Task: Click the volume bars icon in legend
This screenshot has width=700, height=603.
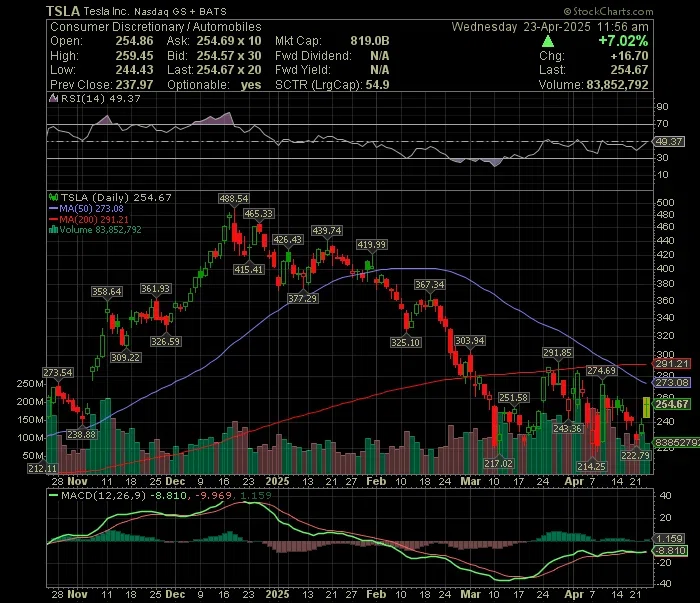Action: pyautogui.click(x=54, y=229)
